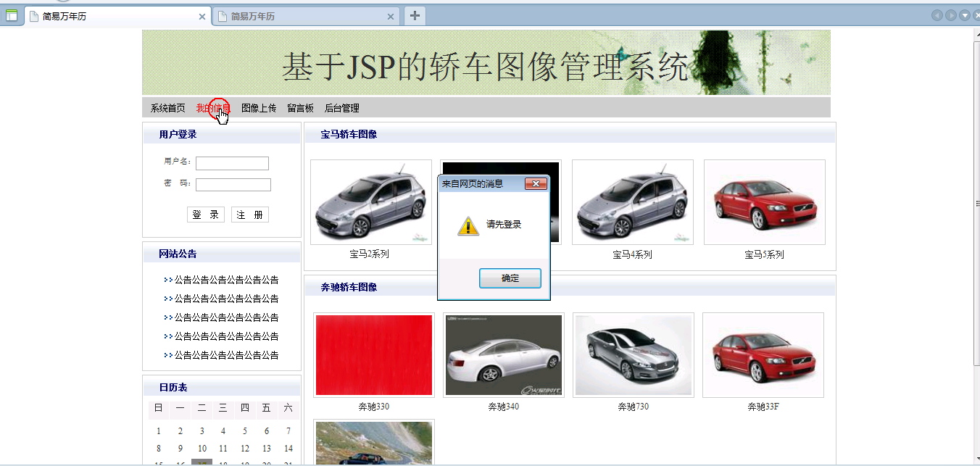Open the 宝马2系列 car thumbnail

[371, 202]
